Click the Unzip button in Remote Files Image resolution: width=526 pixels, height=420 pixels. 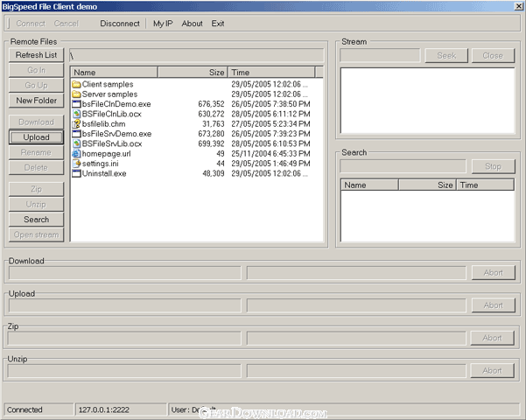click(36, 204)
